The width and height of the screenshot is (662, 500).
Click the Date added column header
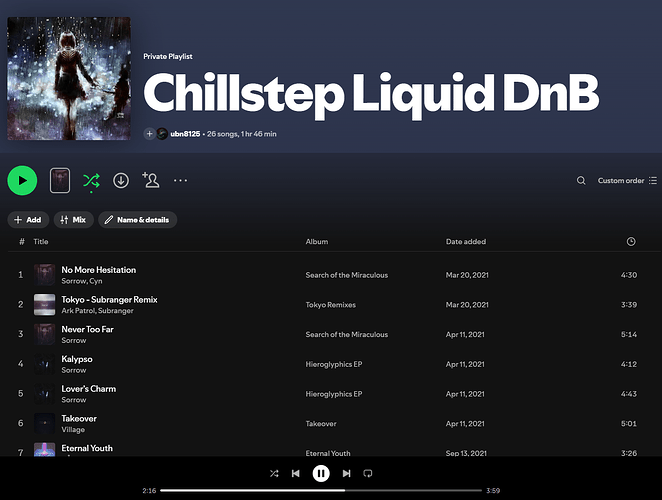coord(466,242)
